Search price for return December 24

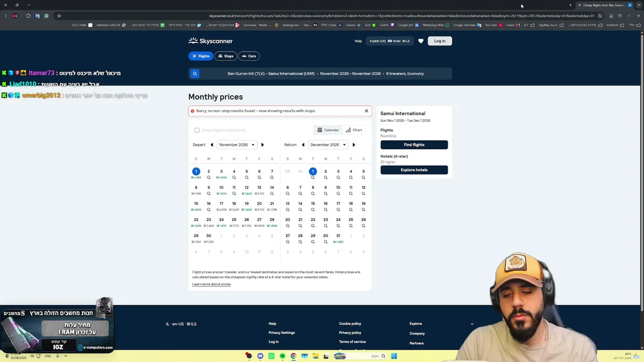coord(338,226)
